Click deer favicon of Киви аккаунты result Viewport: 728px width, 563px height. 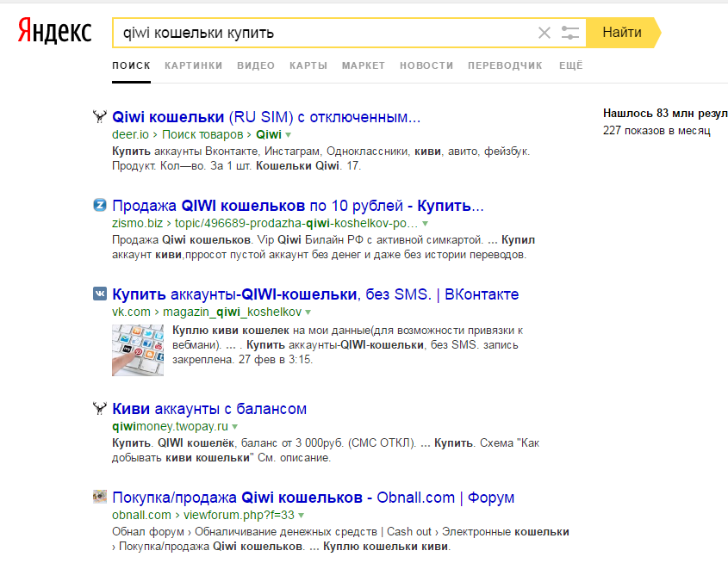tap(100, 408)
